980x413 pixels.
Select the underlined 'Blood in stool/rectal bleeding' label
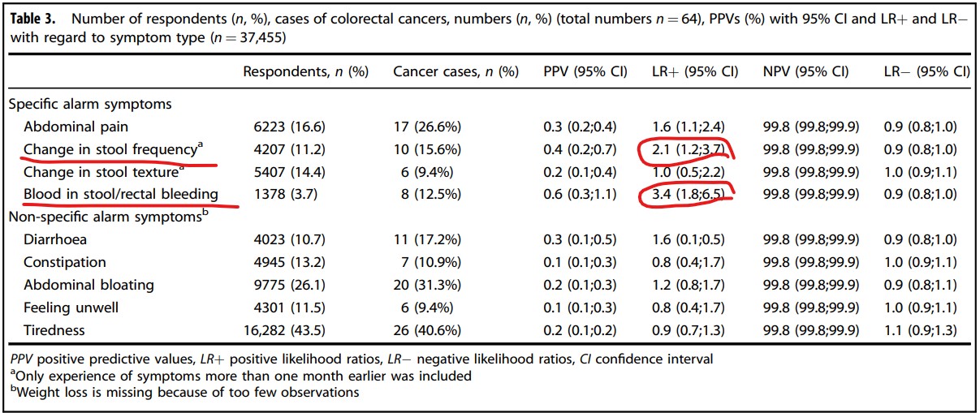120,194
